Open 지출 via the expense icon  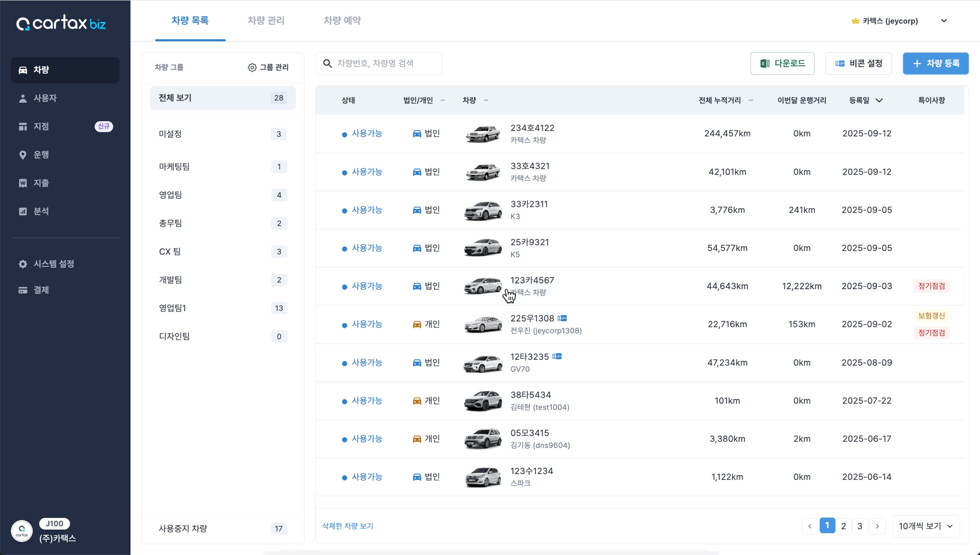tap(23, 183)
